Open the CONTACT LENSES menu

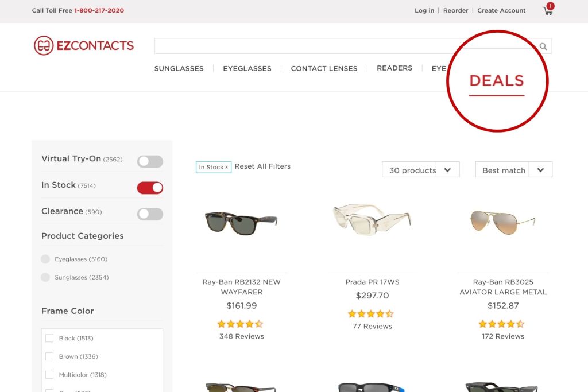[324, 68]
